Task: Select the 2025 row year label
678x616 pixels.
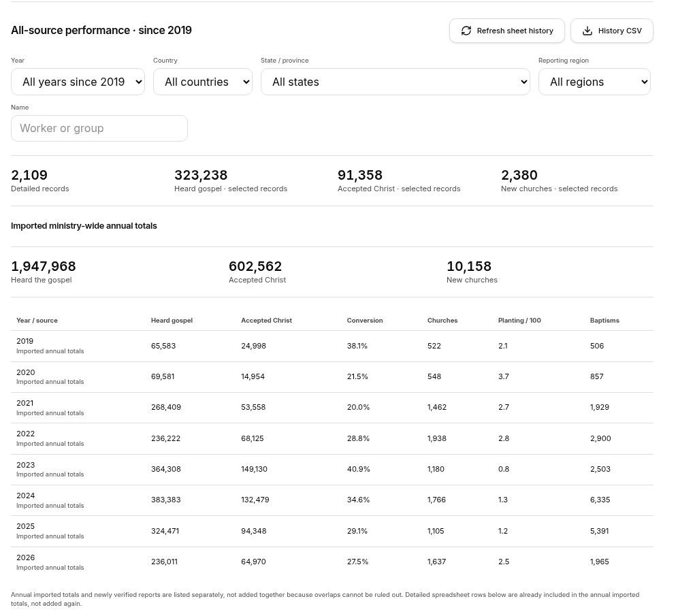Action: coord(25,526)
